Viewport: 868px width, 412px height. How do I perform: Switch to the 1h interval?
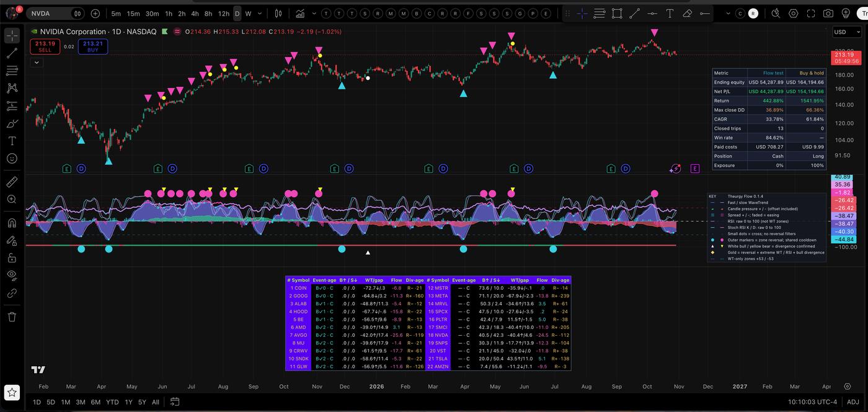click(x=168, y=13)
